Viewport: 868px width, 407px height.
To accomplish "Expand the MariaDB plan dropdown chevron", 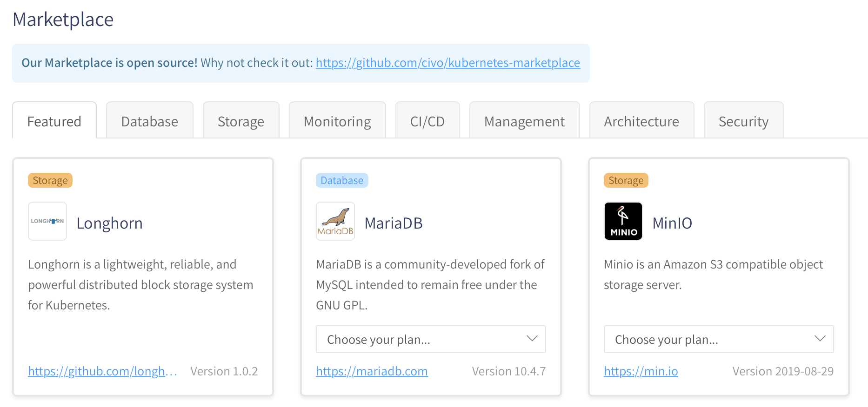I will (532, 339).
